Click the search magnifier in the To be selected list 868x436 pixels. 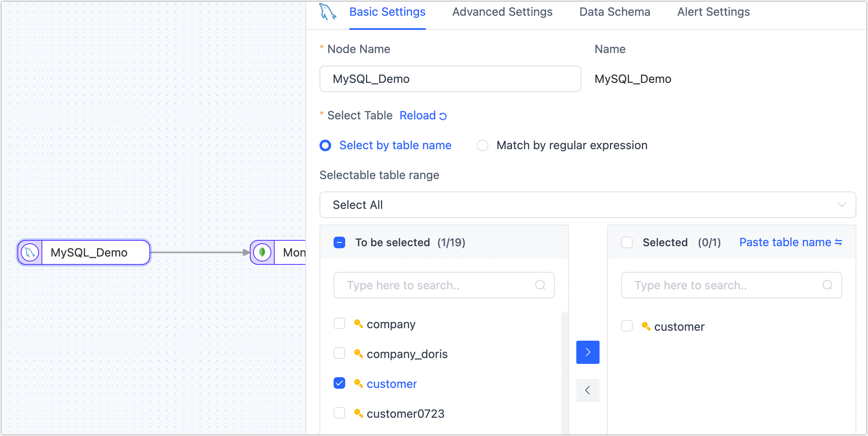point(540,285)
